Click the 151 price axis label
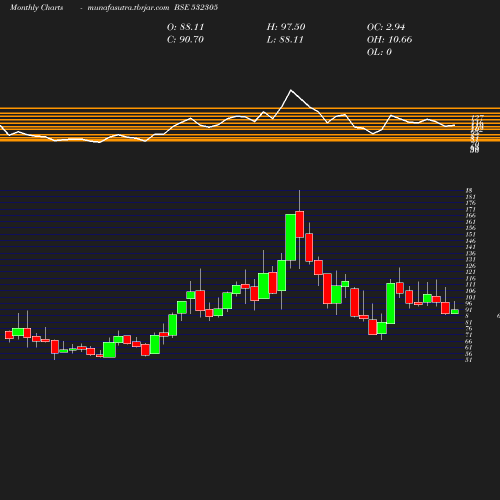The height and width of the screenshot is (500, 500). coord(470,234)
